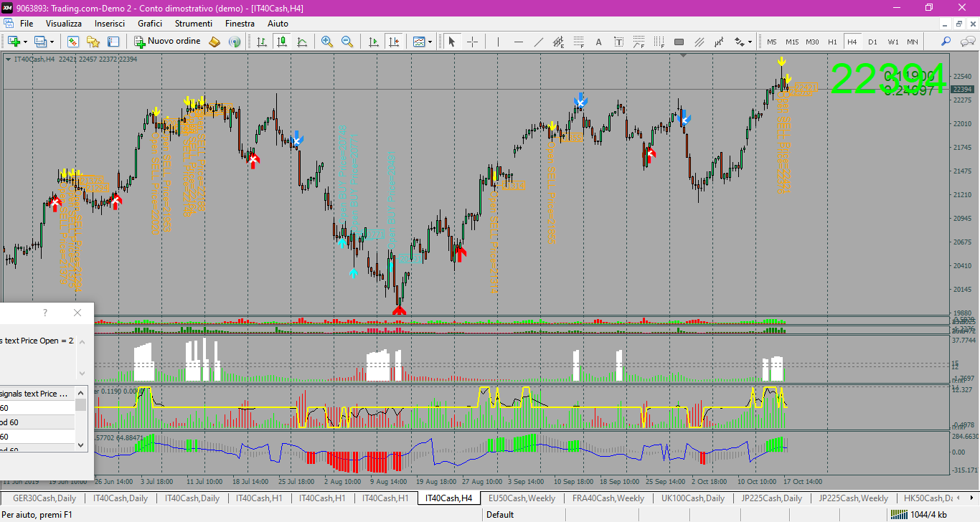Screen dimensions: 980x522
Task: Switch to JP225Cash,Daily chart tab
Action: [x=772, y=498]
